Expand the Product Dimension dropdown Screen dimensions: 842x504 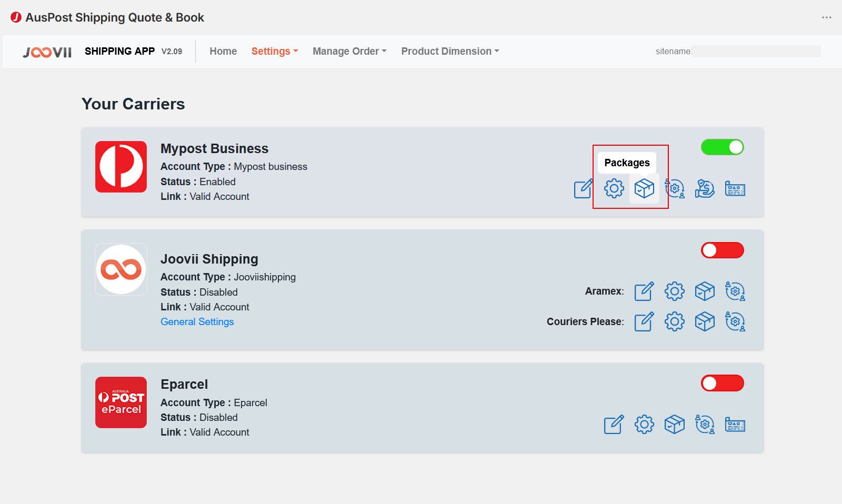450,51
